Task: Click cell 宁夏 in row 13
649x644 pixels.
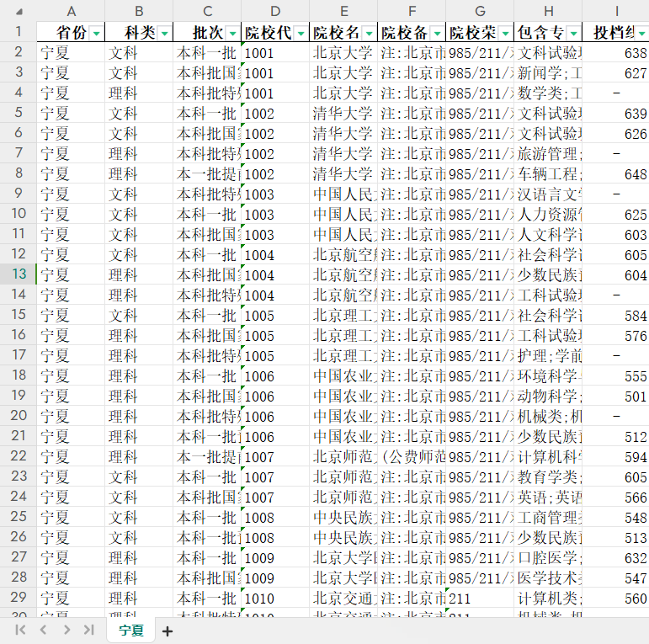Action: pos(71,274)
